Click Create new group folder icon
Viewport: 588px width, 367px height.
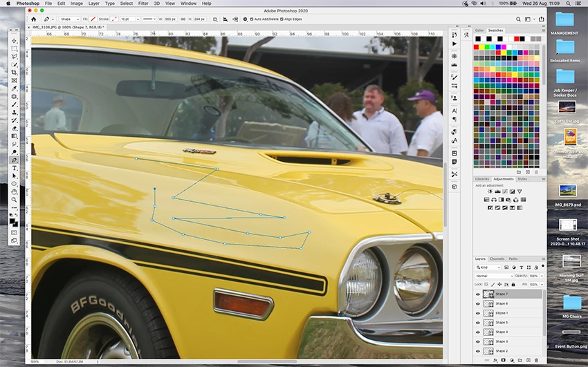(520, 360)
